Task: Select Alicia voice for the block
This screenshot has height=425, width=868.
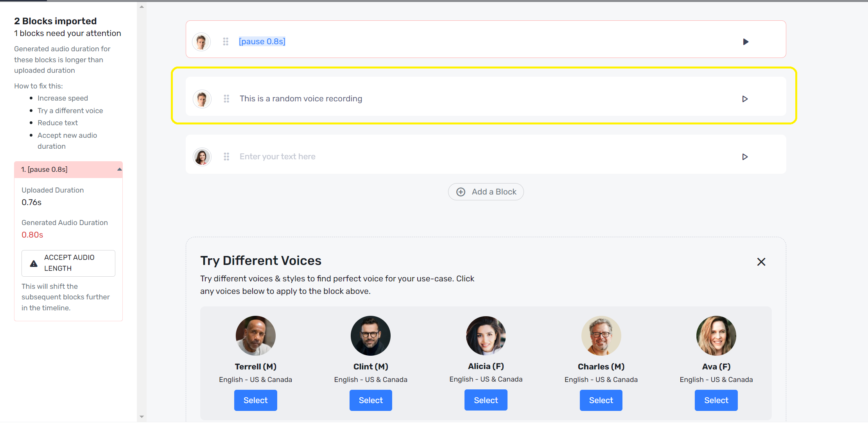Action: (x=486, y=400)
